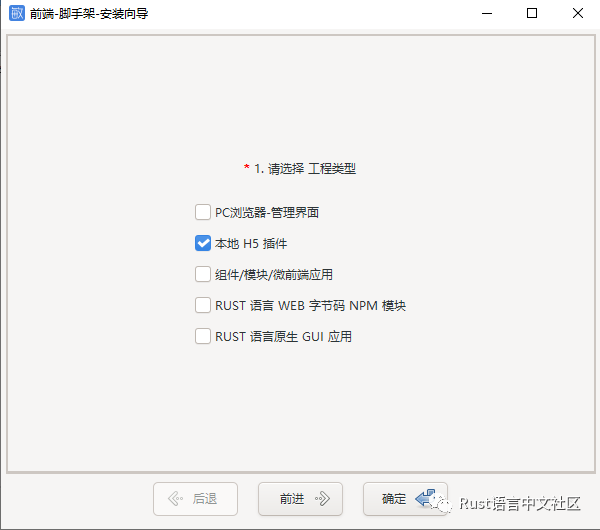600x530 pixels.
Task: Close the 前端-脚手架-安装向导 window
Action: [578, 13]
